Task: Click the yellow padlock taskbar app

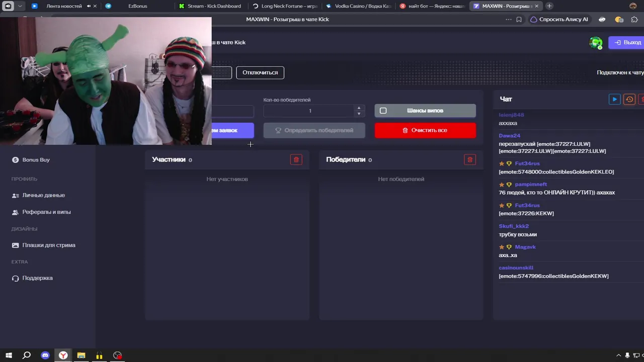Action: click(99, 355)
